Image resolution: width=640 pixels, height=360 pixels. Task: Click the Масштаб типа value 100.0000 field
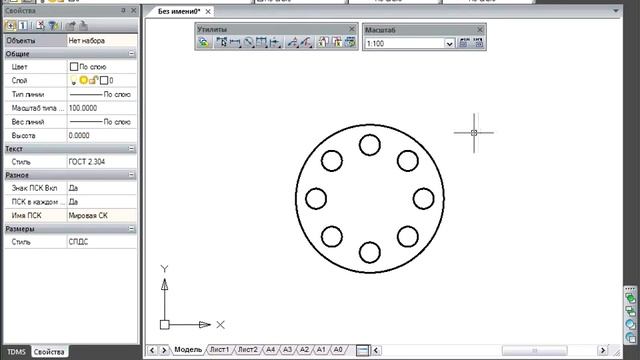coord(102,108)
